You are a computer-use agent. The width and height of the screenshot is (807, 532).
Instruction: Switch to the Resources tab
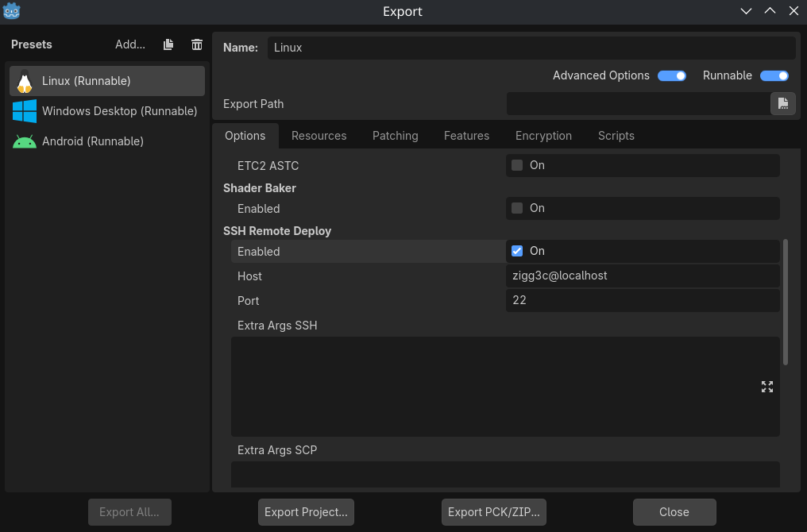point(319,136)
